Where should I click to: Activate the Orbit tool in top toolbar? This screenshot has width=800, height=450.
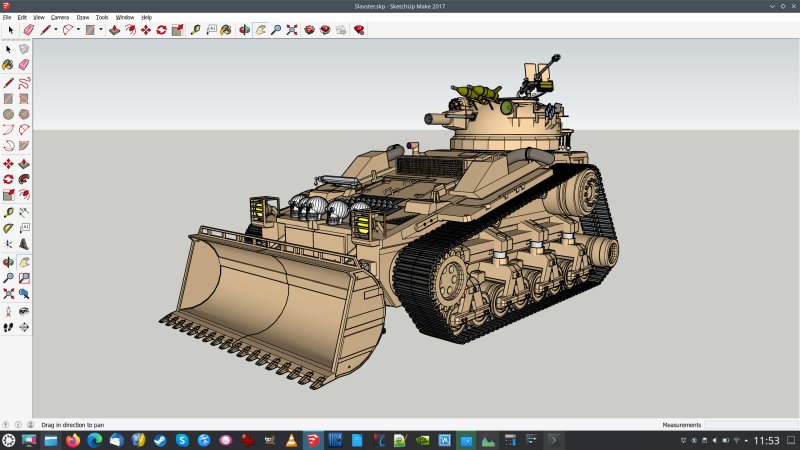tap(244, 30)
